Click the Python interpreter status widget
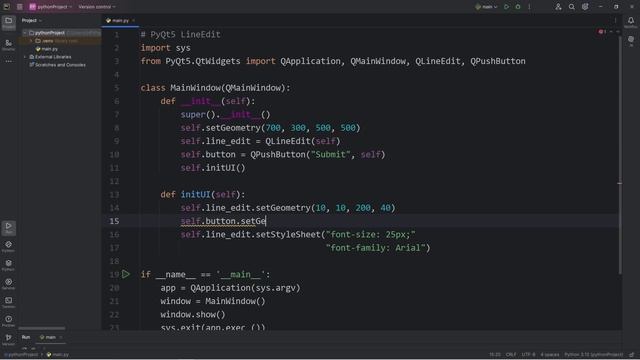The image size is (640, 360). click(594, 355)
